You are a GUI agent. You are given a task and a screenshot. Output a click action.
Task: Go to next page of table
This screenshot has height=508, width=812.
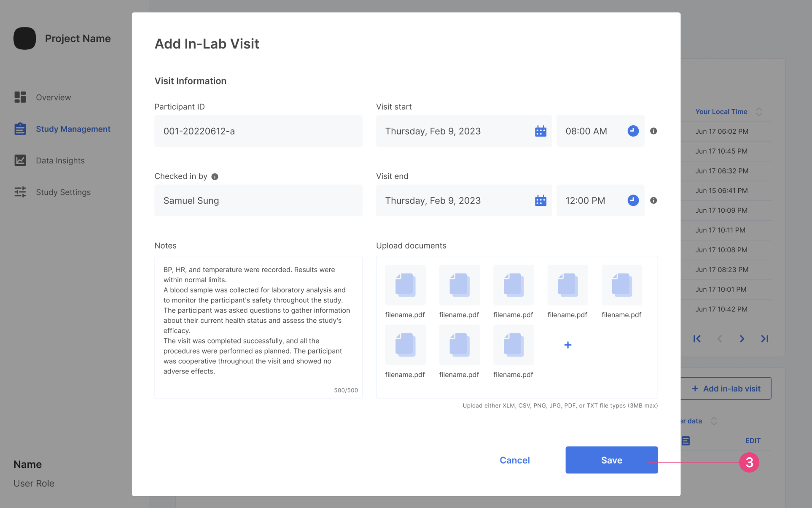742,339
